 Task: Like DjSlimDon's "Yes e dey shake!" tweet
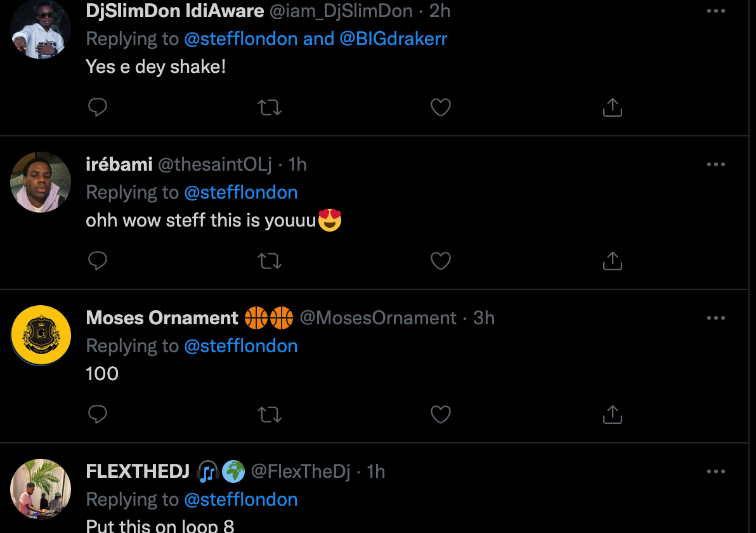pyautogui.click(x=440, y=107)
